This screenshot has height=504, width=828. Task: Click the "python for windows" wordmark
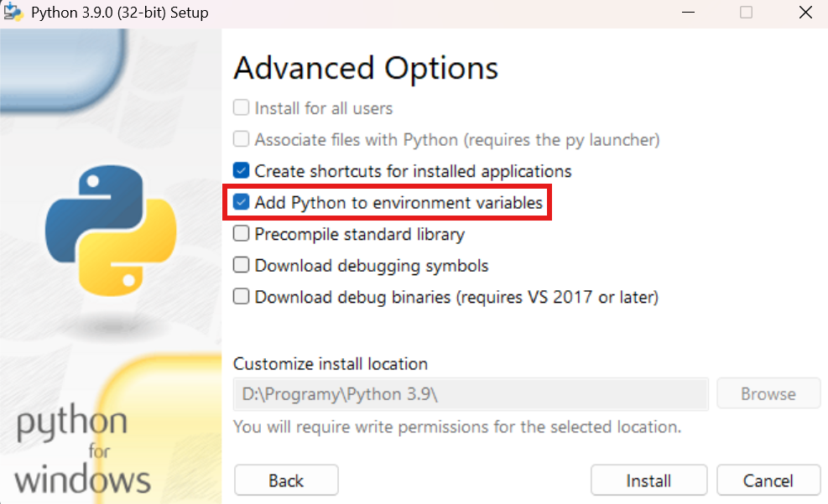pos(82,451)
